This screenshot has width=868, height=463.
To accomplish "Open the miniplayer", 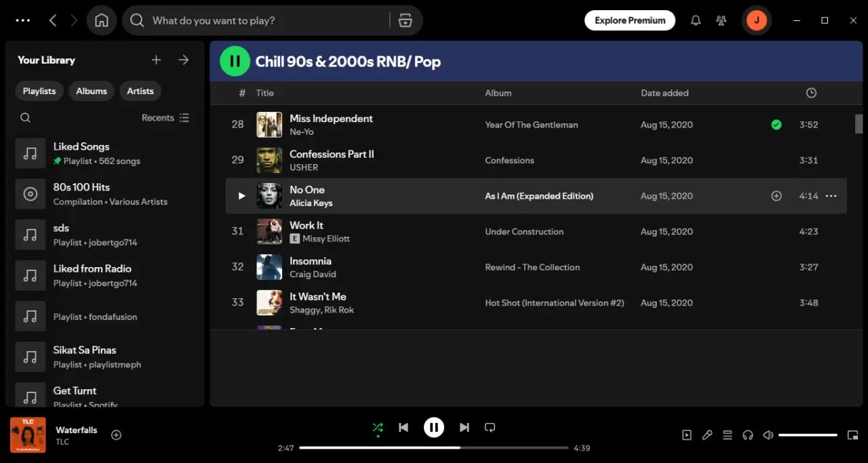I will click(x=853, y=435).
